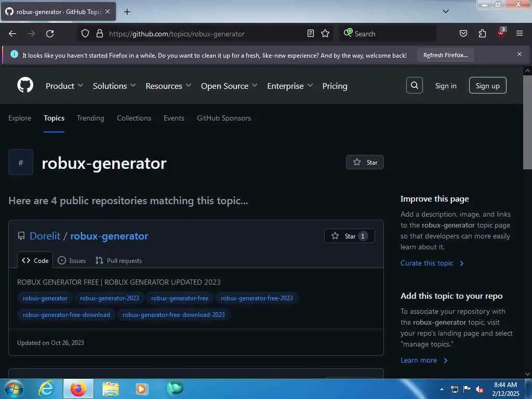Click the Firefox Search box

pyautogui.click(x=388, y=34)
